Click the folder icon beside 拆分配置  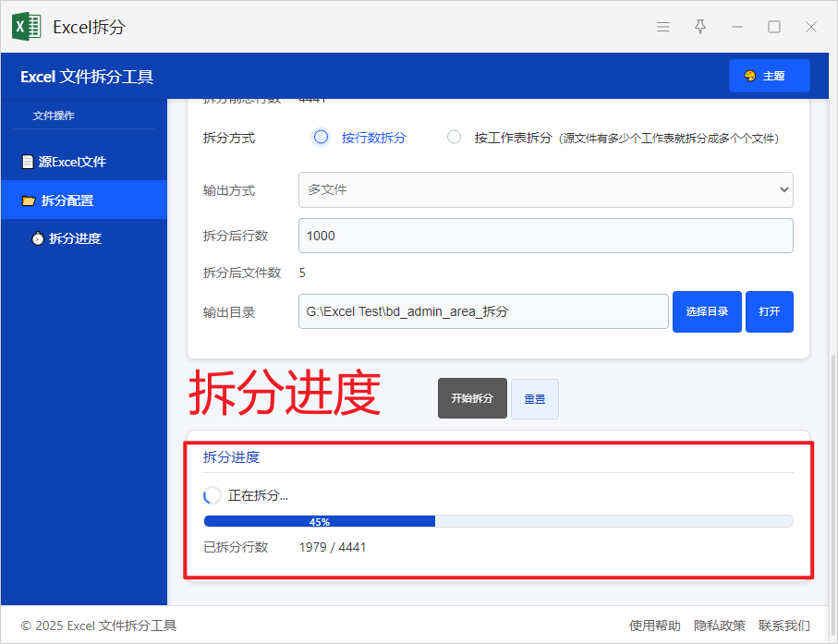click(29, 200)
